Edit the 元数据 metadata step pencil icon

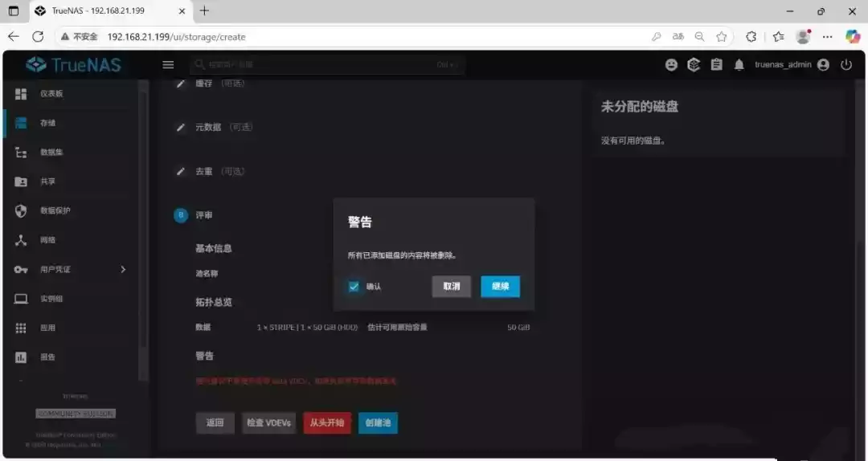coord(181,127)
